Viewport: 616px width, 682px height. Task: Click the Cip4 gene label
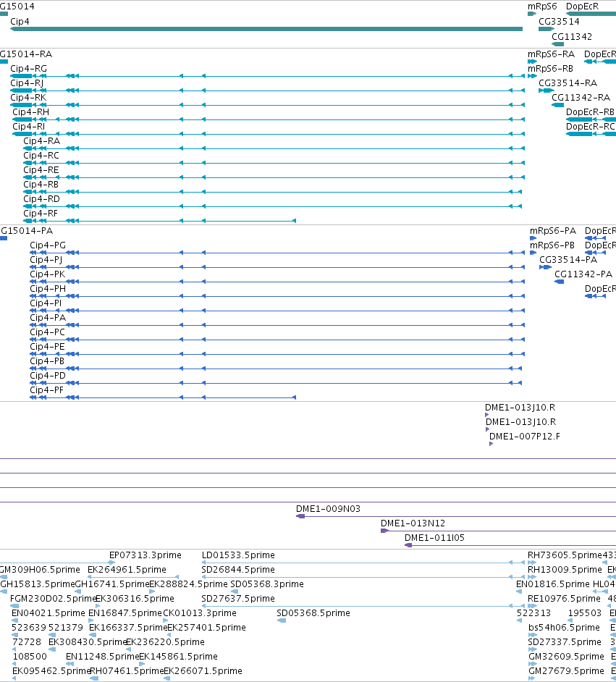tap(20, 21)
